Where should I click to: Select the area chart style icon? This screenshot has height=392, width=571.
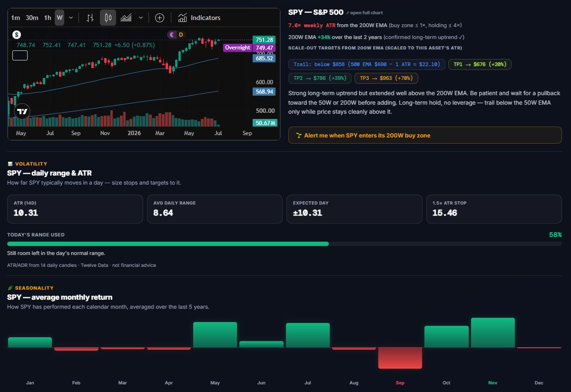[126, 18]
